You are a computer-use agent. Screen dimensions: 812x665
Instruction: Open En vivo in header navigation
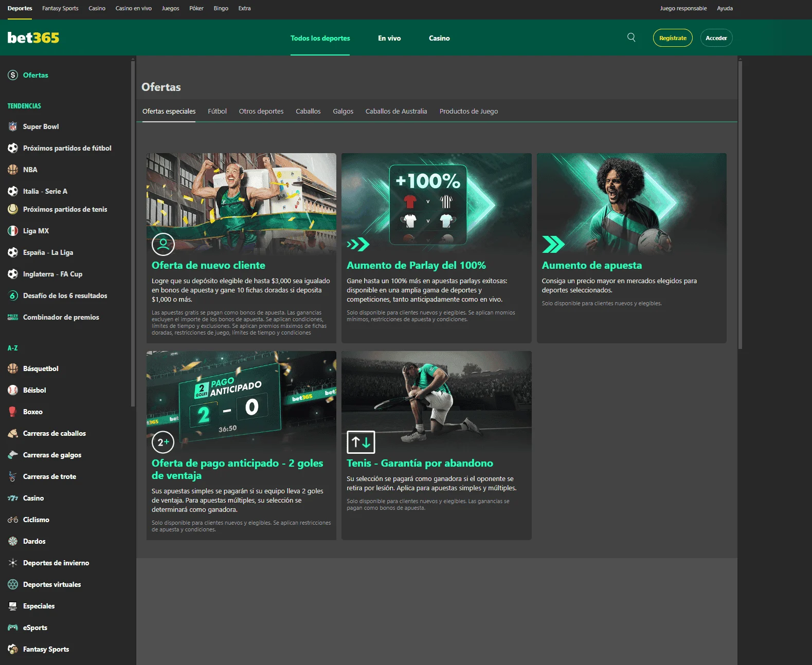coord(389,38)
